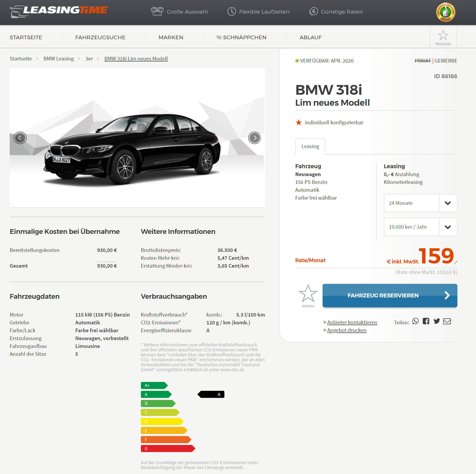Click the Flexible Laufzeiten header text
476x474 pixels.
pyautogui.click(x=264, y=12)
